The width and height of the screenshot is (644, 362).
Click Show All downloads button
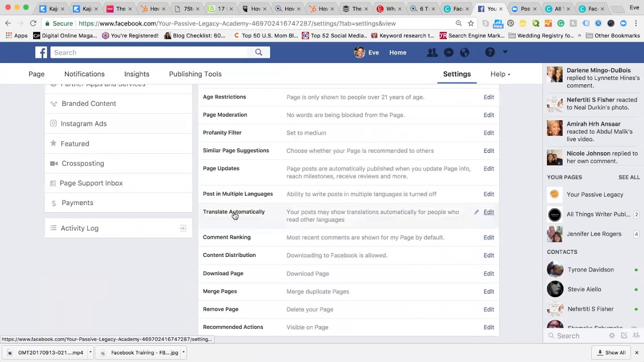pyautogui.click(x=611, y=352)
